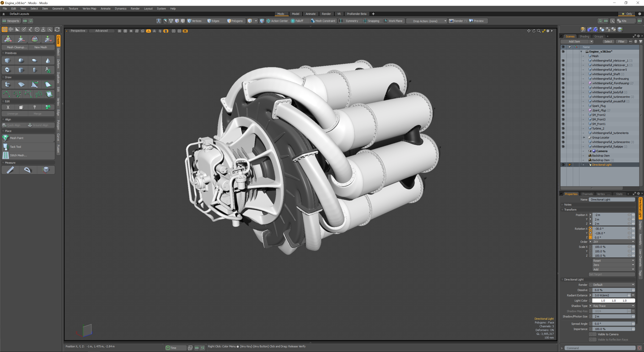Toggle visibility of the Spark_Plug item
The image size is (644, 352).
tap(563, 106)
